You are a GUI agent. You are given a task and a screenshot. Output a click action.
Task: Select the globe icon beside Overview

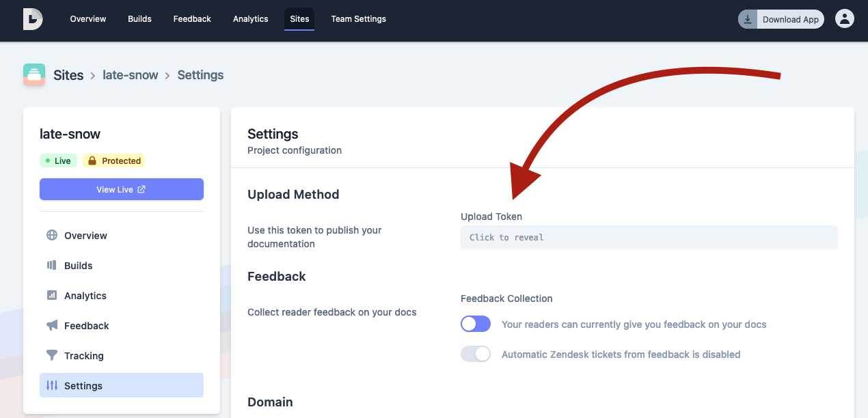pyautogui.click(x=52, y=235)
